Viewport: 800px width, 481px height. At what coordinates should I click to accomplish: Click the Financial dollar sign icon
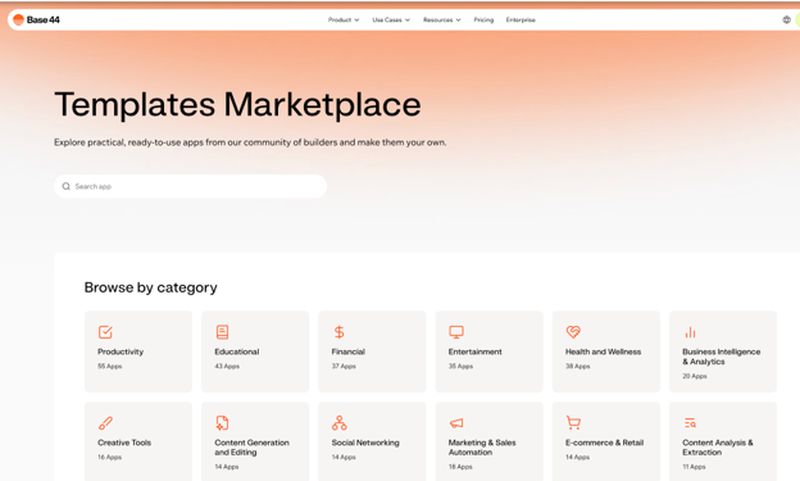tap(339, 332)
